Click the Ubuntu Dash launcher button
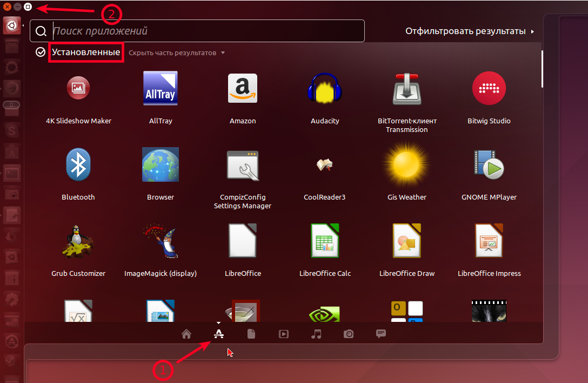Image resolution: width=588 pixels, height=383 pixels. [x=12, y=25]
